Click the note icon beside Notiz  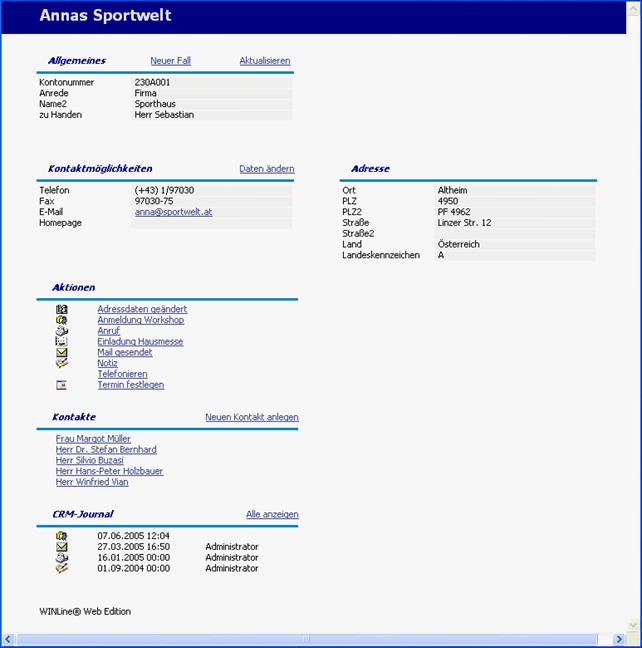pyautogui.click(x=62, y=363)
